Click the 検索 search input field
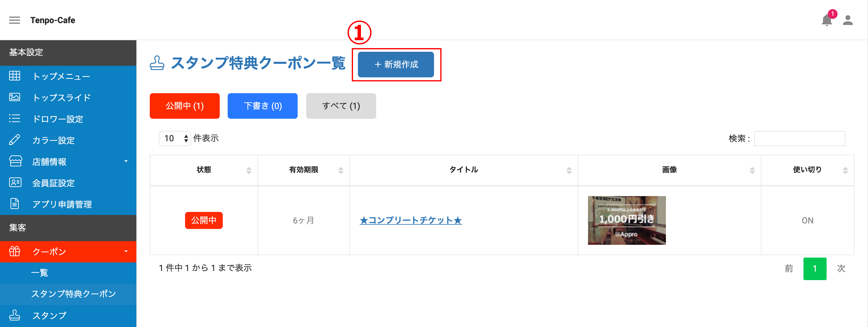Image resolution: width=868 pixels, height=327 pixels. coord(799,139)
